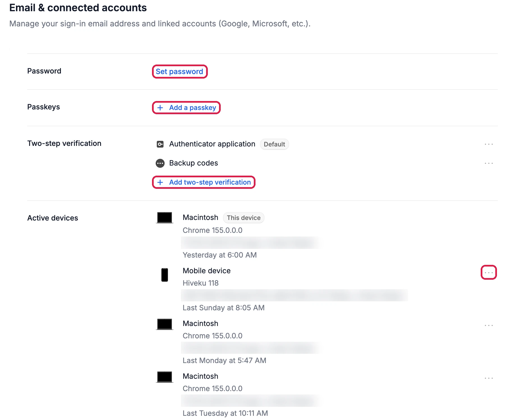Open more options for Mobile device

click(x=489, y=272)
